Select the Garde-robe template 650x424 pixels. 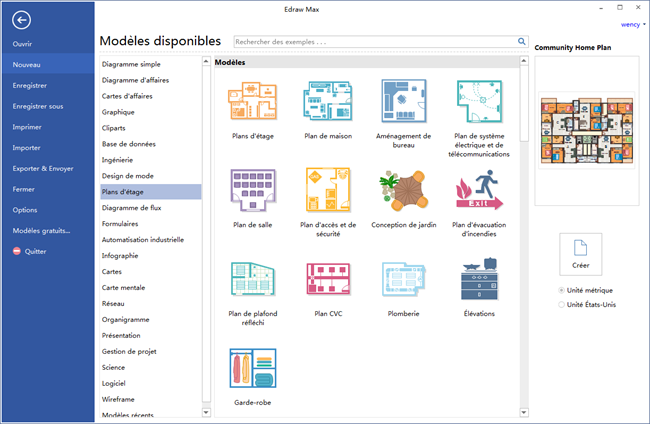pos(252,368)
